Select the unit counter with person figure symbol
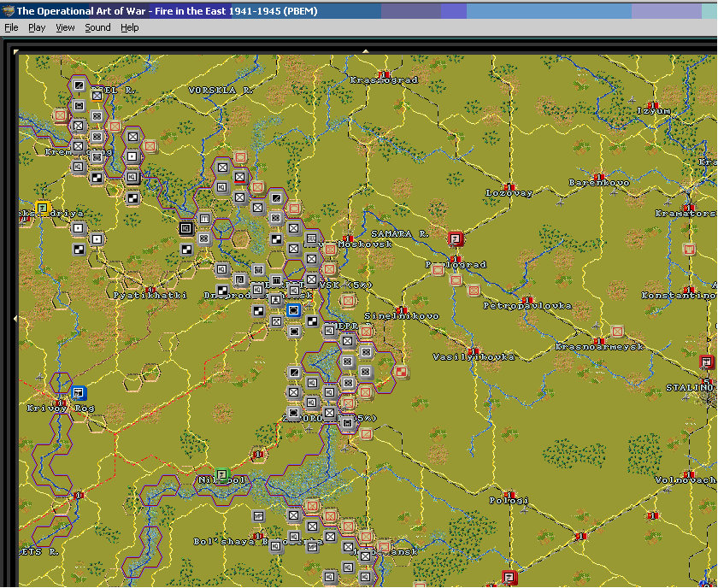This screenshot has width=718, height=588. coord(275,300)
